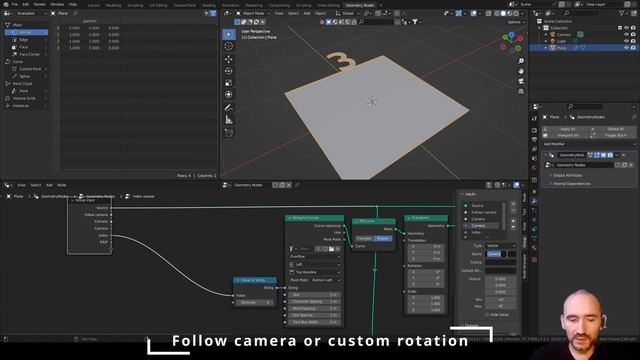Open the Global orientation dropdown
This screenshot has height=360, width=640.
(x=347, y=13)
